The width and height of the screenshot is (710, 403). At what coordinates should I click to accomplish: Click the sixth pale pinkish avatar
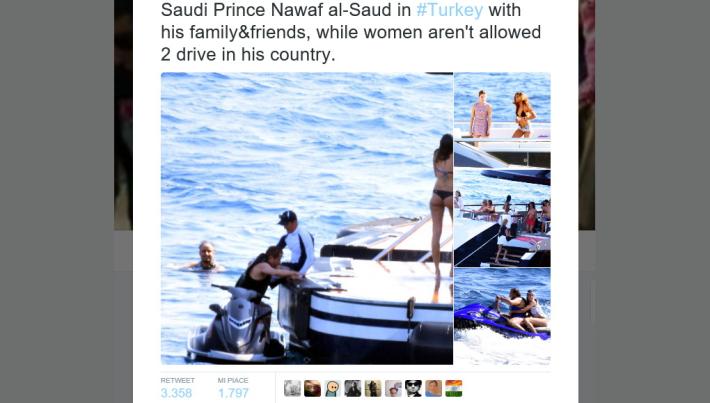[x=393, y=389]
